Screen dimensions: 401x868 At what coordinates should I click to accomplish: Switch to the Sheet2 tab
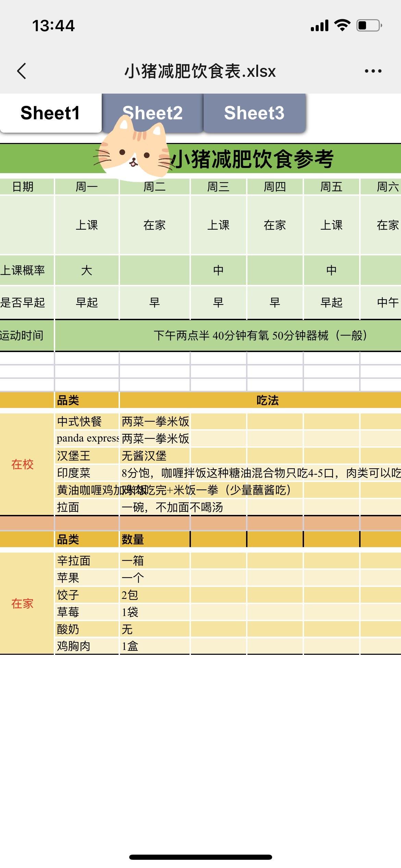click(x=153, y=113)
